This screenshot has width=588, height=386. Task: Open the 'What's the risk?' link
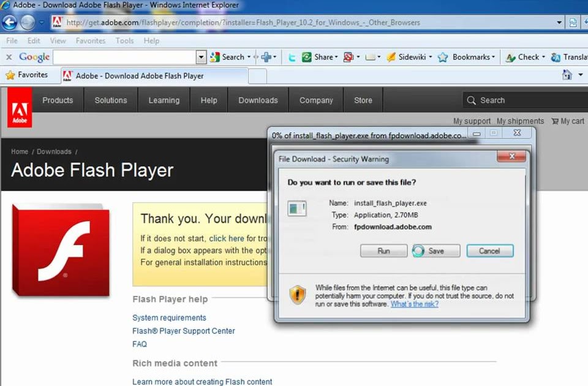tap(415, 304)
